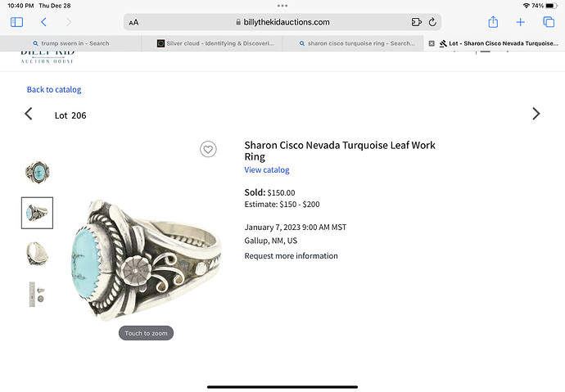Click the 'View catalog' link
Image resolution: width=565 pixels, height=392 pixels.
(x=267, y=170)
